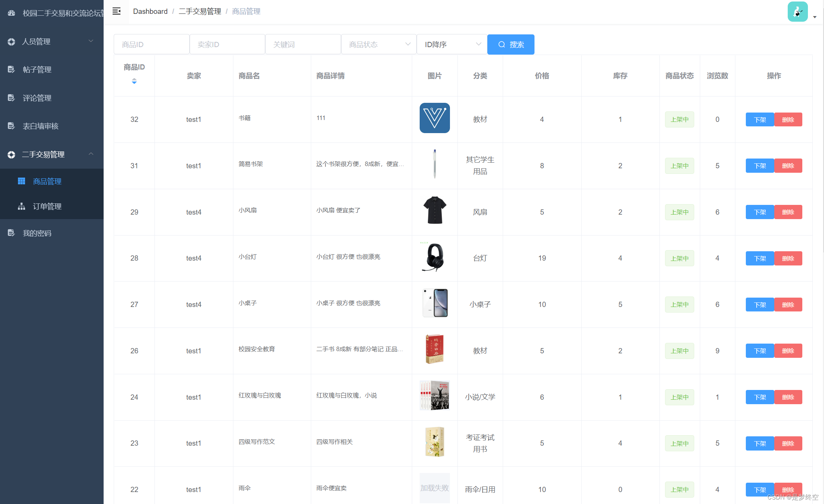Open the 评论管理 menu item
This screenshot has height=504, width=824.
coord(37,98)
